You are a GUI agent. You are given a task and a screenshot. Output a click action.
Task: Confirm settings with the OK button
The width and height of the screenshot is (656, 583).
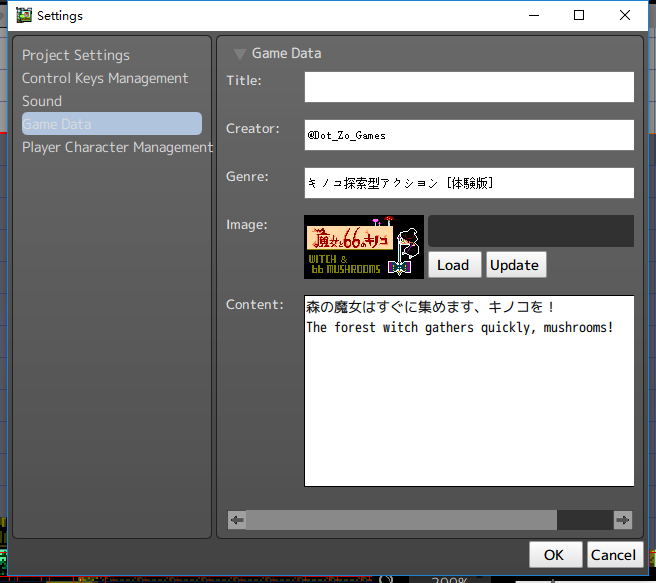(x=555, y=555)
